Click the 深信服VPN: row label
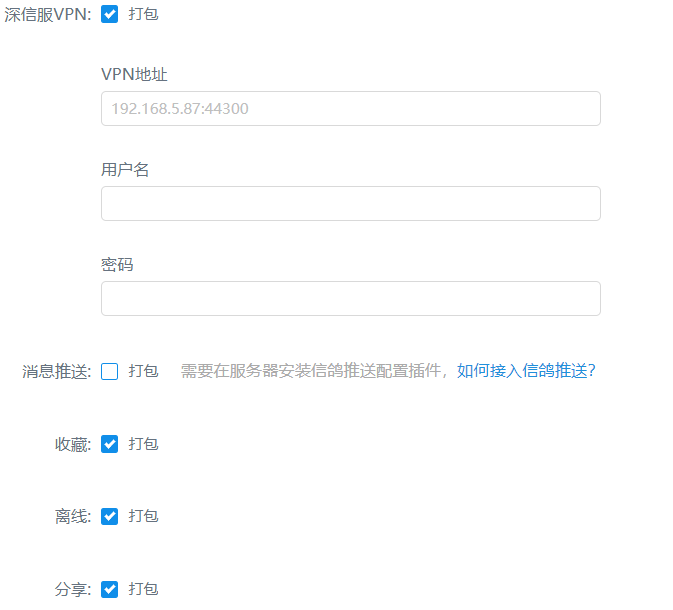The image size is (673, 610). pos(48,14)
